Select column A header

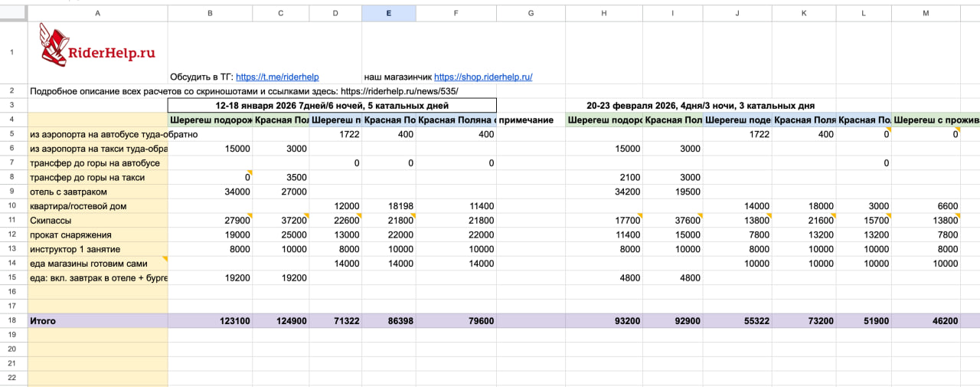97,13
